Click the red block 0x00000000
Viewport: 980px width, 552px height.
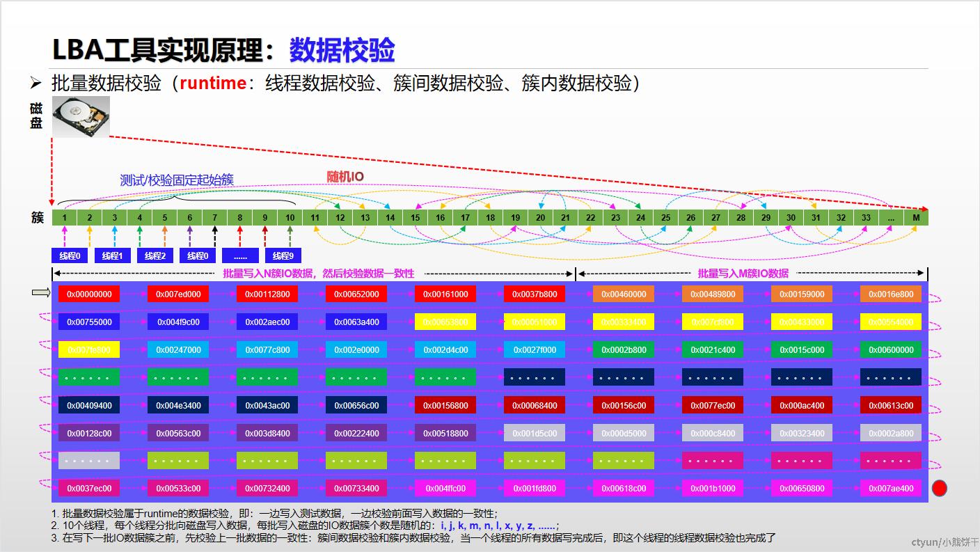(89, 294)
